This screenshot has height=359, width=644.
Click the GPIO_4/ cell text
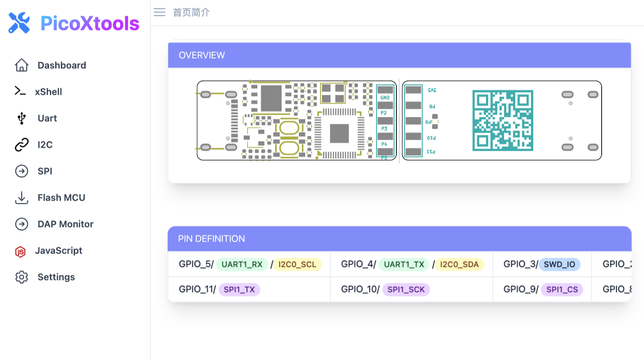pyautogui.click(x=358, y=264)
